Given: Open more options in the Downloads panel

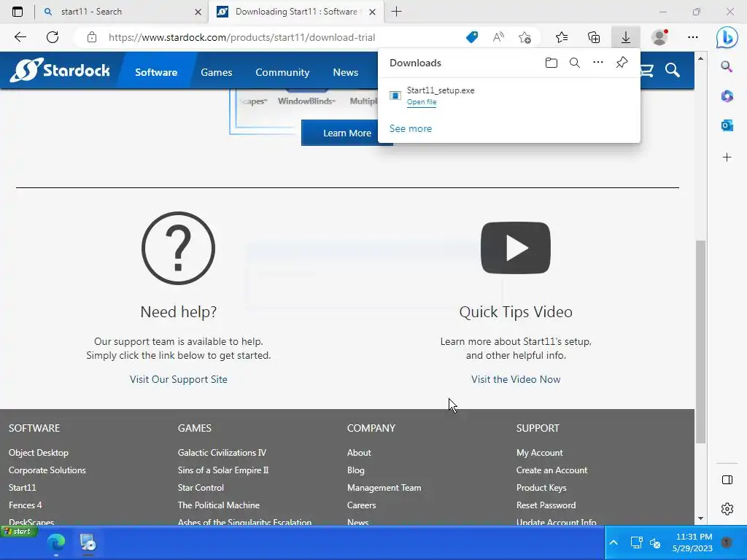Looking at the screenshot, I should point(598,63).
